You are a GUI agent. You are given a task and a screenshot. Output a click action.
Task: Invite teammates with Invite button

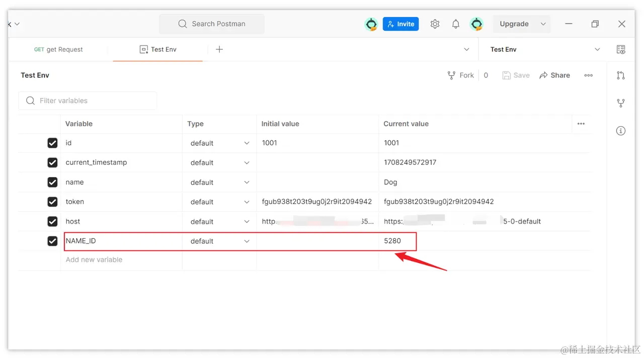pyautogui.click(x=400, y=24)
